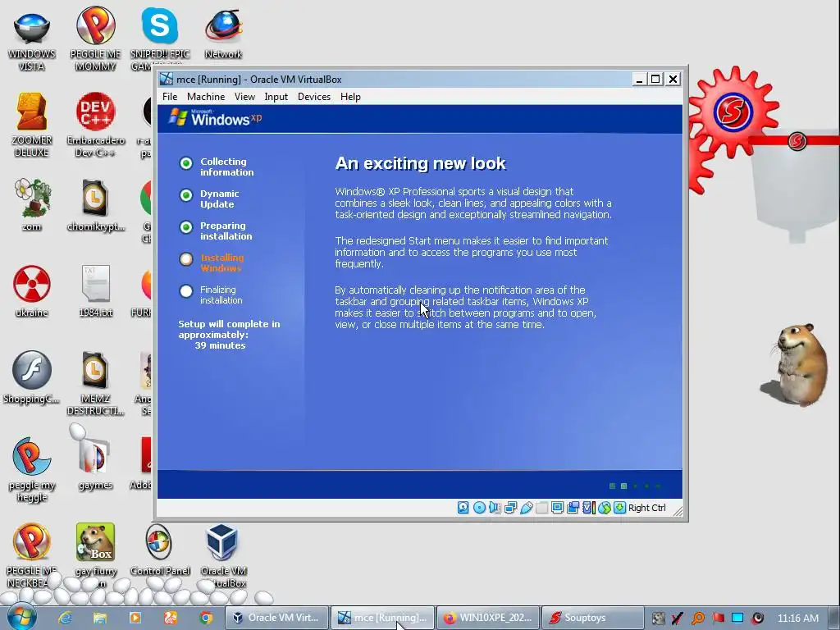Minimize the mce VirtualBox window

coord(638,80)
